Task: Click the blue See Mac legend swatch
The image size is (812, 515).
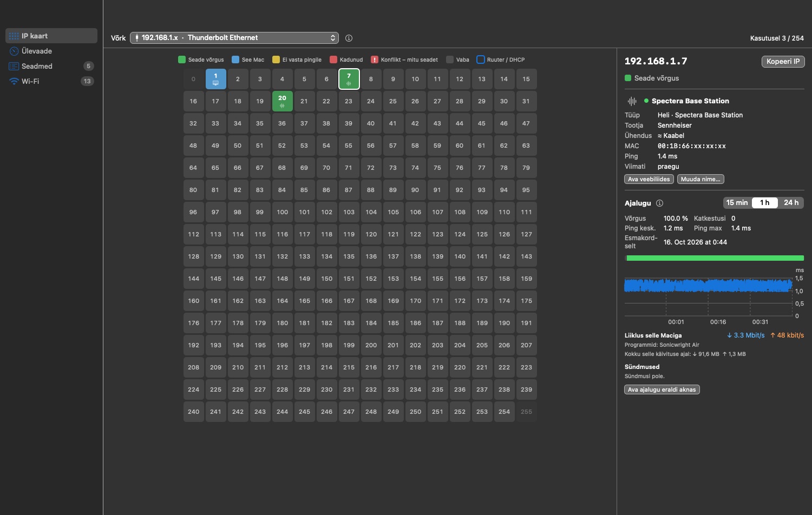Action: pyautogui.click(x=235, y=60)
